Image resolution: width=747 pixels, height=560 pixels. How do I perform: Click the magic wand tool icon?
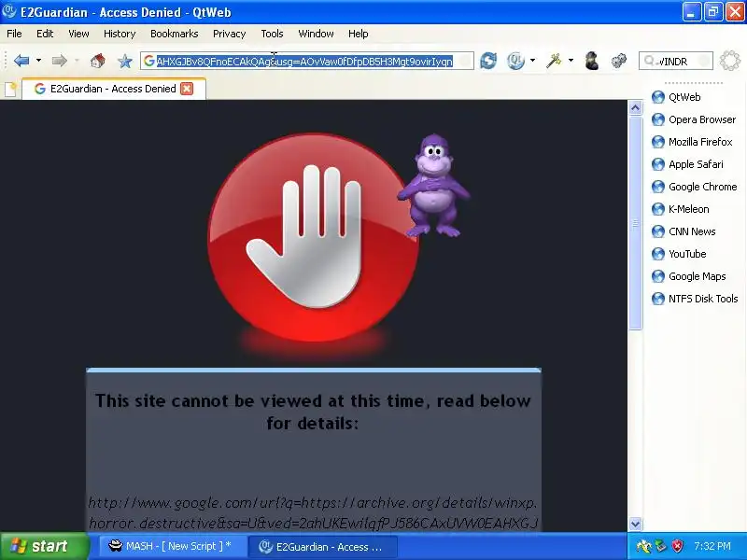553,61
